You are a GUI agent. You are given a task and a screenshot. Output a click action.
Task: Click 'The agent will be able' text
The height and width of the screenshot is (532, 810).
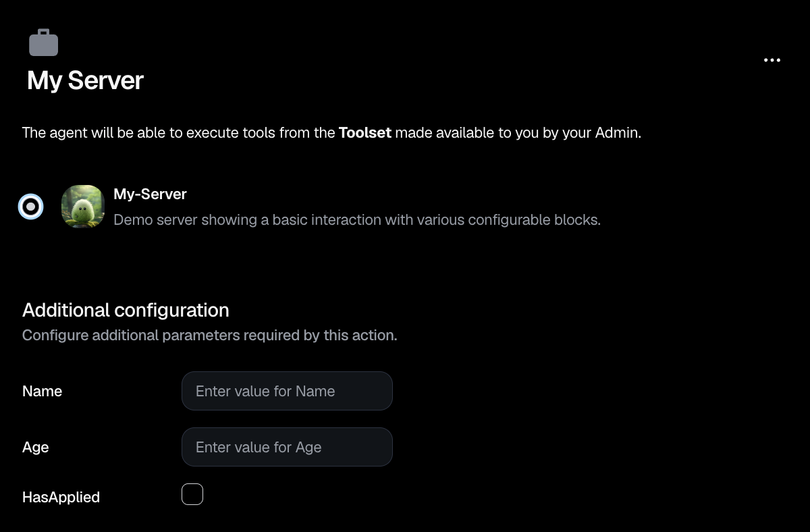93,132
